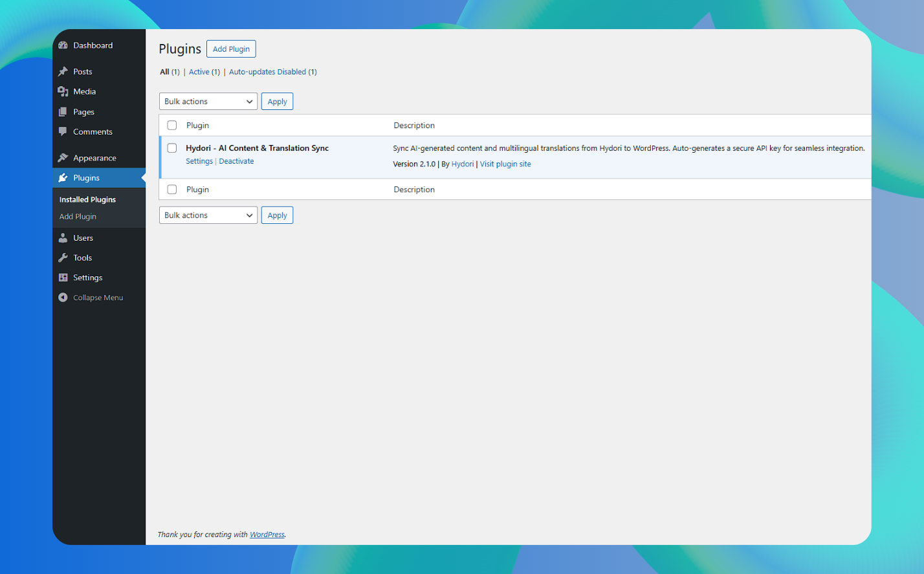Click the Description column header at top
This screenshot has width=924, height=574.
(414, 126)
